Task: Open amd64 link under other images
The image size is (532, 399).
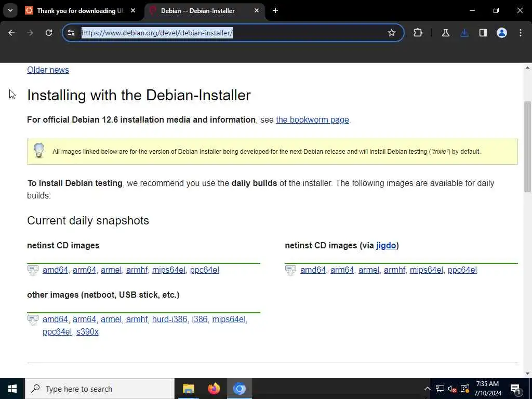Action: (x=55, y=320)
